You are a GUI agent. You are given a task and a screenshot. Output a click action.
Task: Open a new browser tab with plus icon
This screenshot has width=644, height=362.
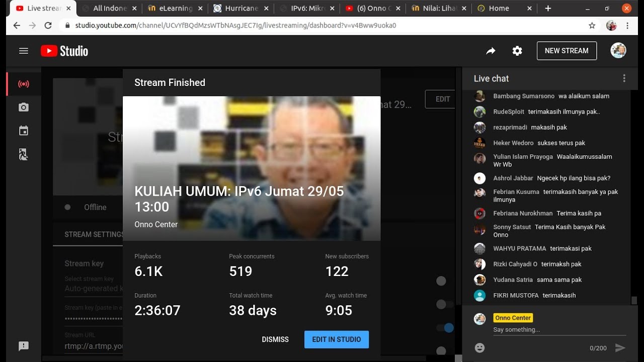(548, 8)
